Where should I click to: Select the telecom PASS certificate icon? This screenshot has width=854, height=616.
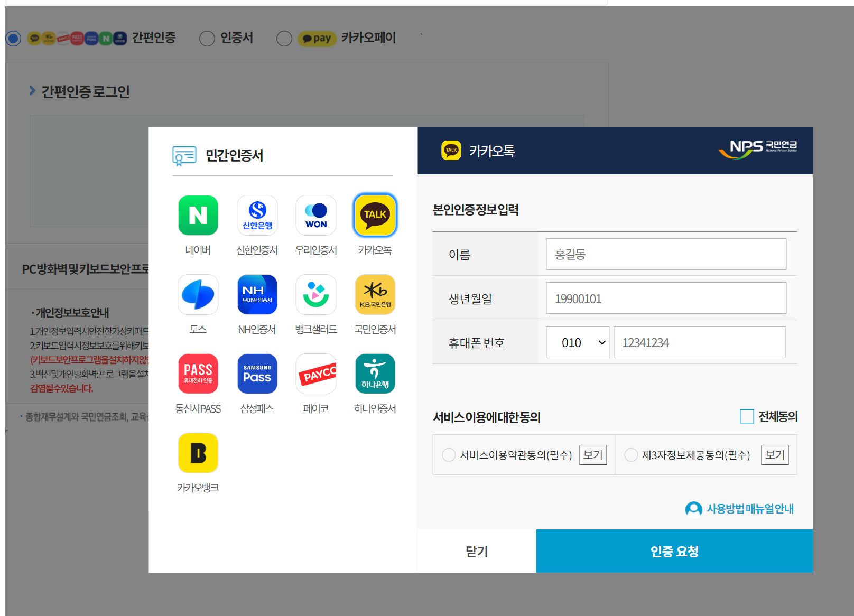coord(198,374)
